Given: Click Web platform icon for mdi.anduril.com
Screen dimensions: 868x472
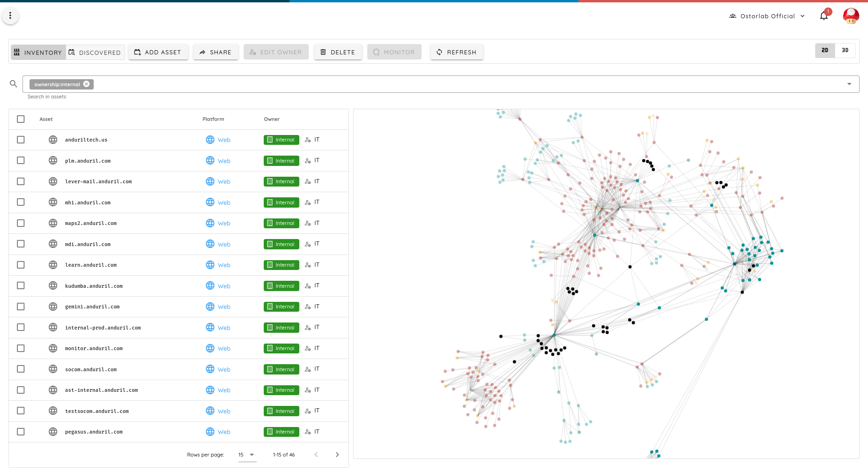Looking at the screenshot, I should (x=210, y=244).
